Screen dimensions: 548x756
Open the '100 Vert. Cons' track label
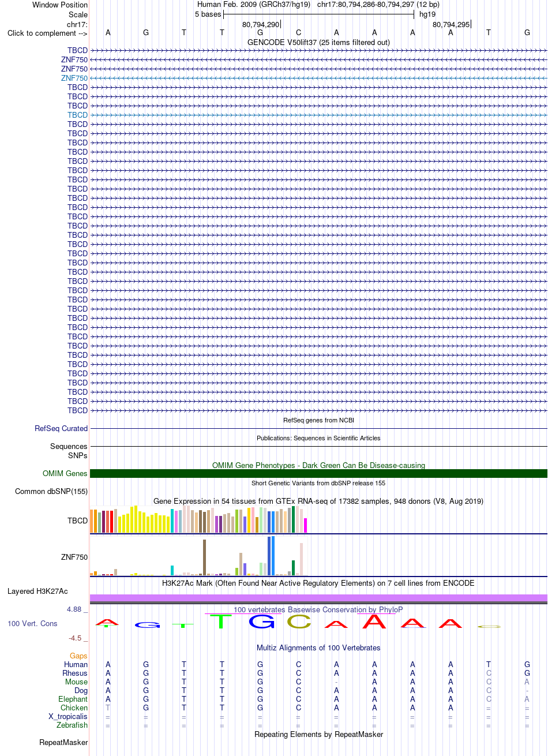pyautogui.click(x=32, y=624)
